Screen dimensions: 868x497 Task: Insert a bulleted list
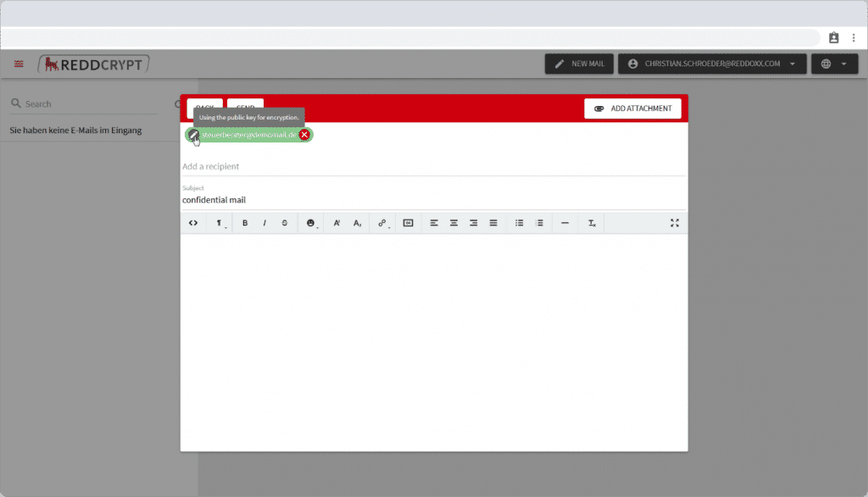pos(520,223)
